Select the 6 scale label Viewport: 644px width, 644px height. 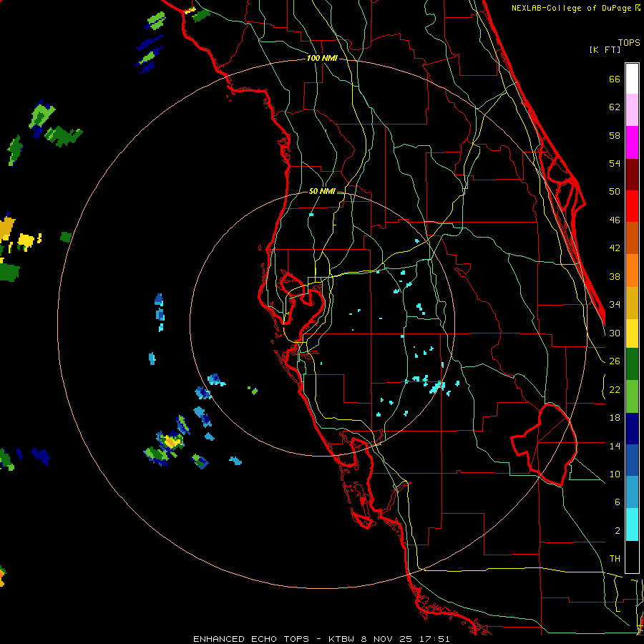[x=617, y=502]
